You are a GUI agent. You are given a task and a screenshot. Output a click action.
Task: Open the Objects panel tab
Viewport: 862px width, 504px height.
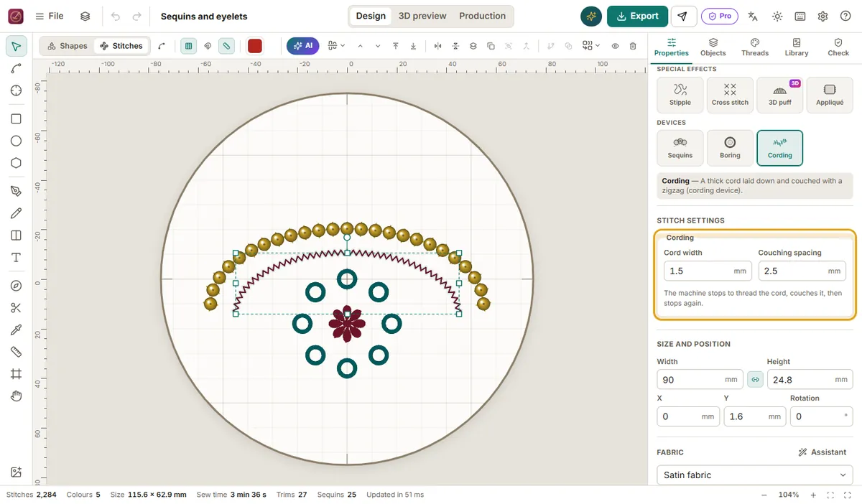(x=713, y=47)
